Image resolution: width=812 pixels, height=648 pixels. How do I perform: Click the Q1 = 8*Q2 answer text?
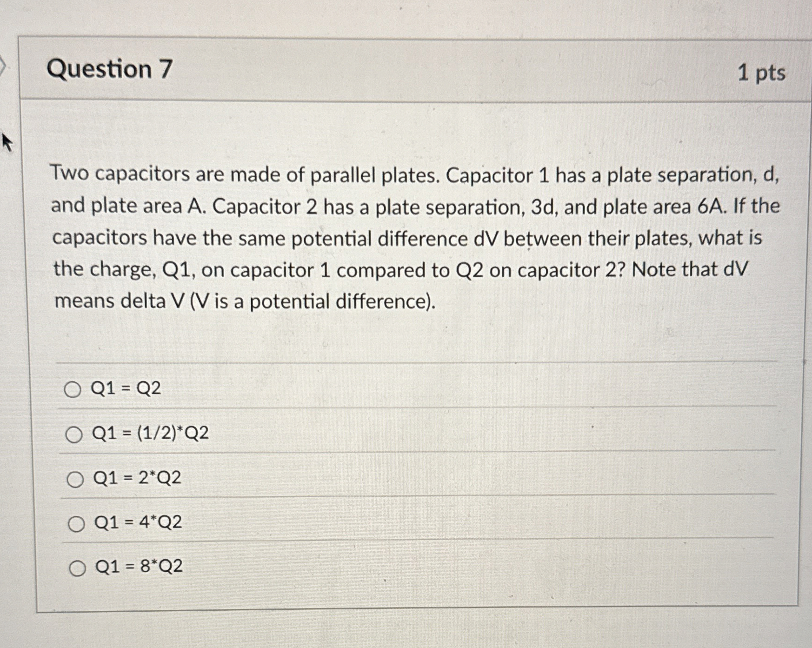(x=139, y=568)
